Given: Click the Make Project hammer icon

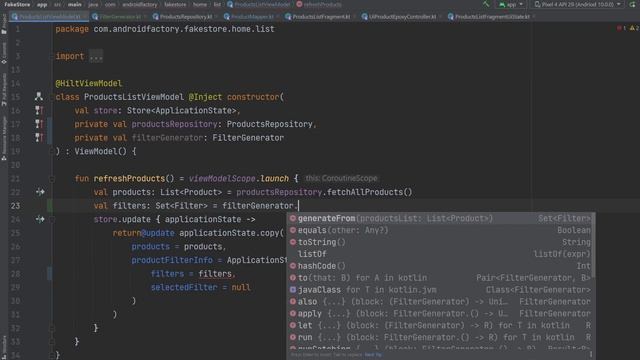Looking at the screenshot, I should pos(486,4).
